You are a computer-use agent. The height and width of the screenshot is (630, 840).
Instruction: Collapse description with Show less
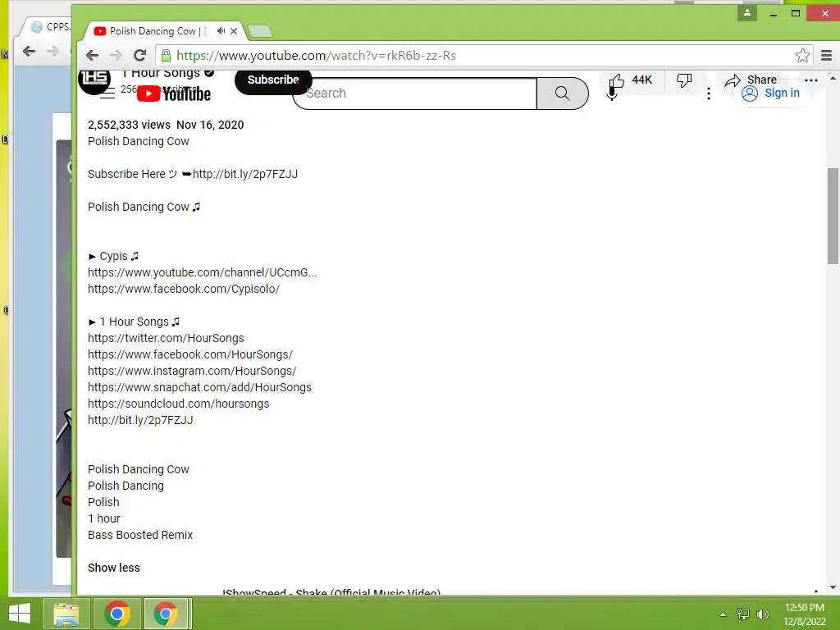point(113,568)
